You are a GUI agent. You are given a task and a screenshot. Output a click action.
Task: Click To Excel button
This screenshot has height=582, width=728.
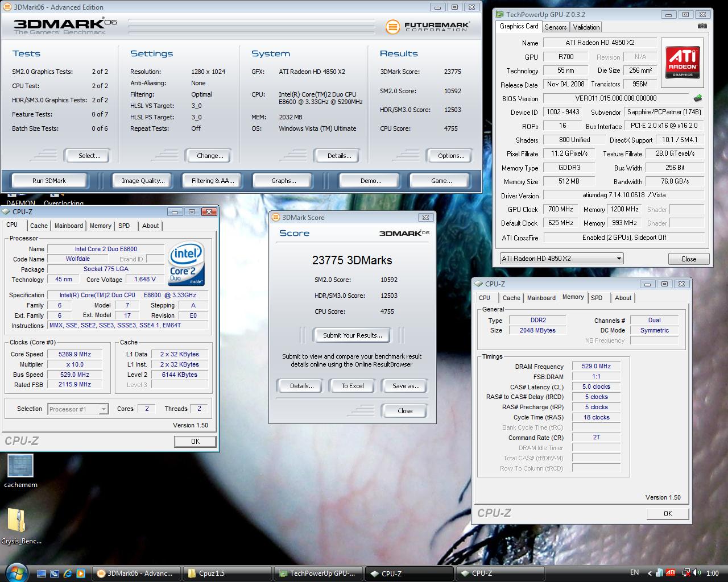pyautogui.click(x=353, y=386)
